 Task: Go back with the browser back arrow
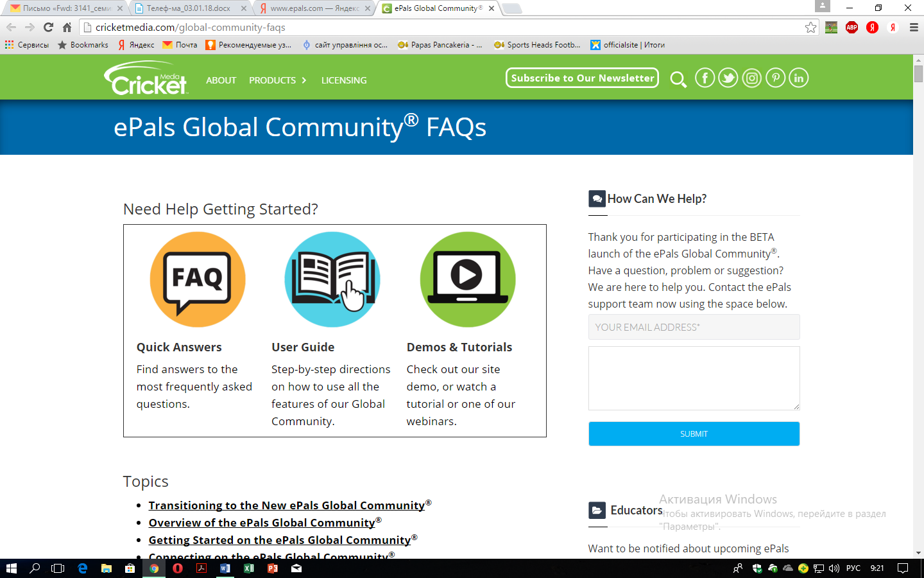point(11,27)
